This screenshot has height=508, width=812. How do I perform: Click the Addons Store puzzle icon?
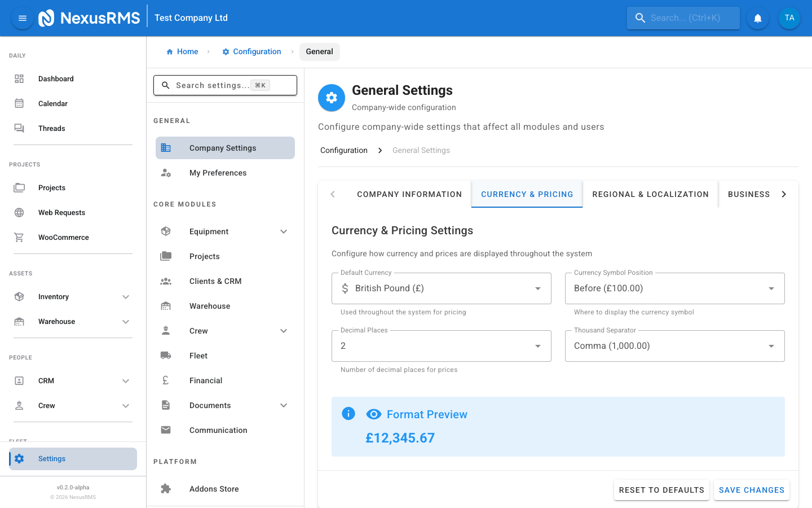click(x=165, y=488)
